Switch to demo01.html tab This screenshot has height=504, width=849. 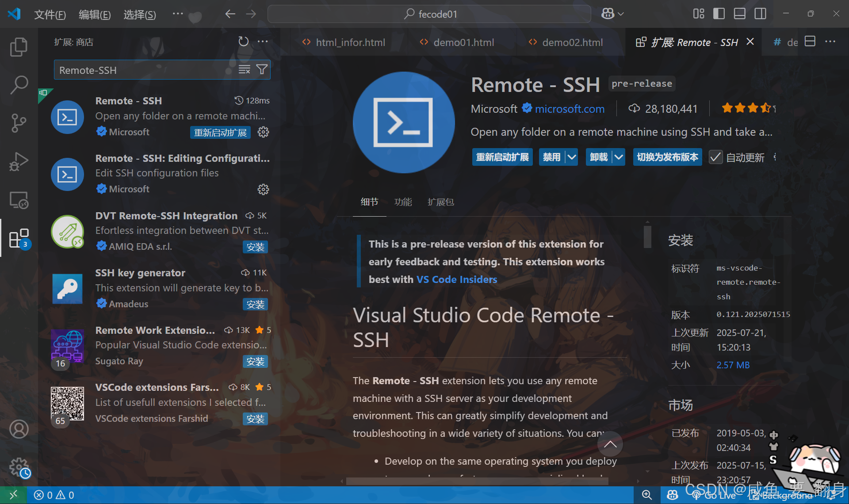pyautogui.click(x=457, y=42)
